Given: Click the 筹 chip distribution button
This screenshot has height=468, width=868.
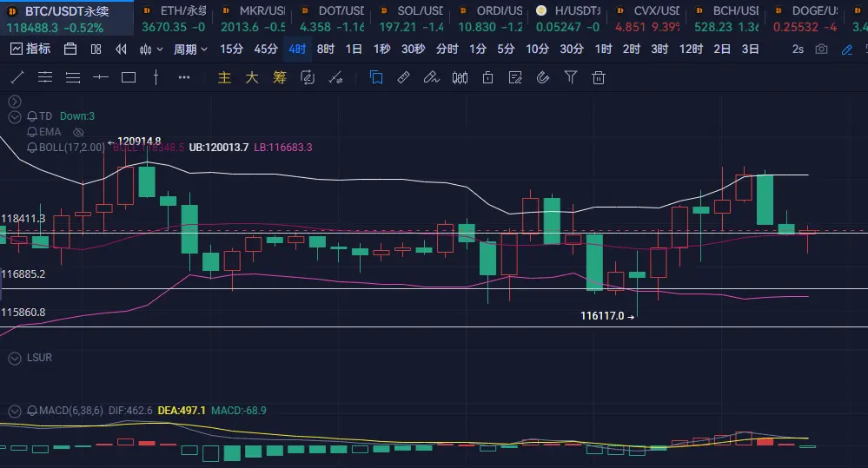Looking at the screenshot, I should tap(280, 77).
